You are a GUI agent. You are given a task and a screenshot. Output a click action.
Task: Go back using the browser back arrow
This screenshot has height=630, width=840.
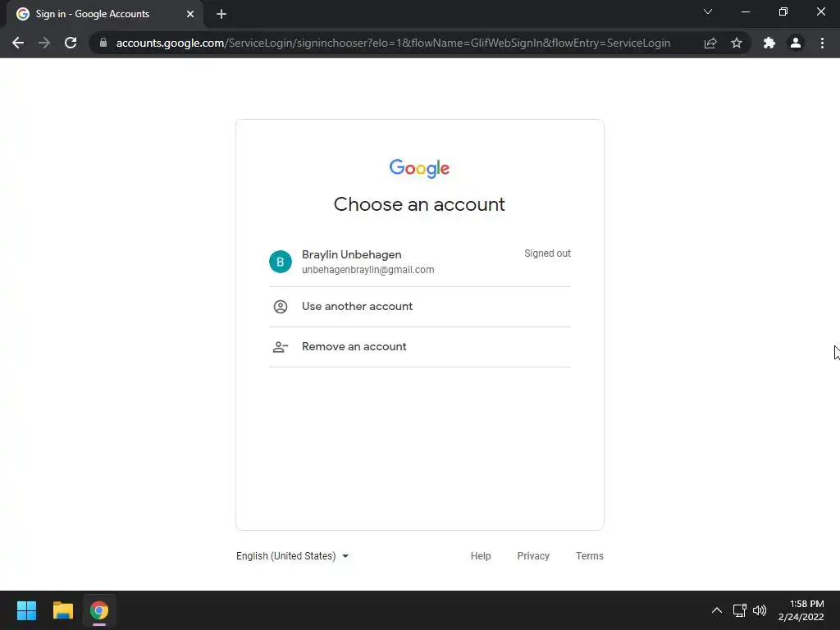point(18,43)
